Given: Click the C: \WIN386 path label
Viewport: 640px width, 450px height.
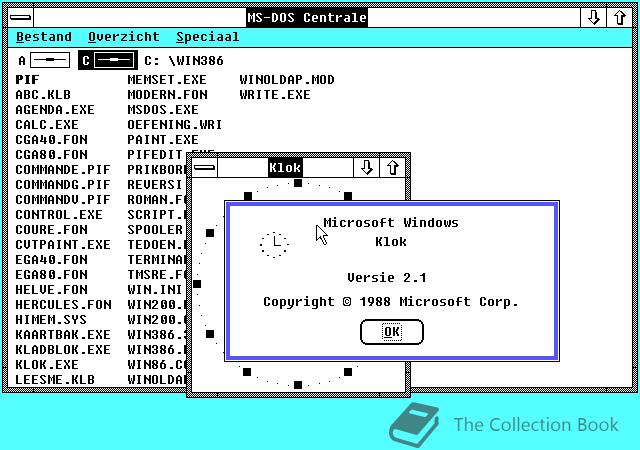Looking at the screenshot, I should tap(184, 61).
